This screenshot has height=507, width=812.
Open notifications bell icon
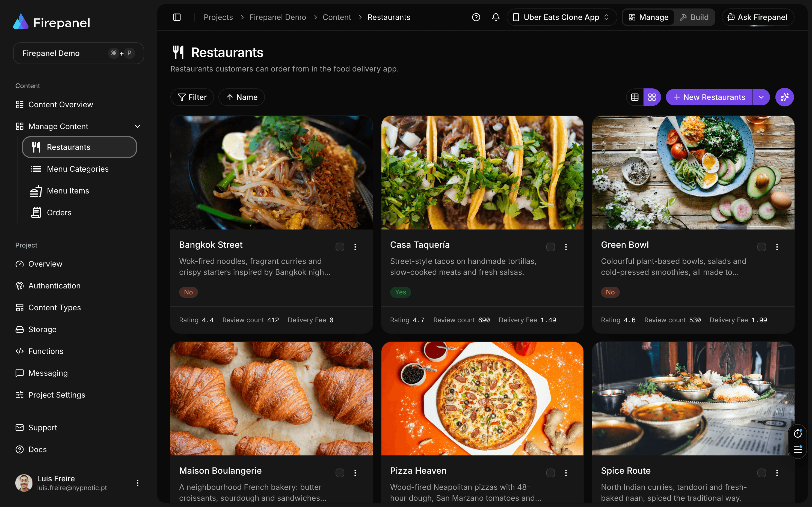pyautogui.click(x=496, y=17)
